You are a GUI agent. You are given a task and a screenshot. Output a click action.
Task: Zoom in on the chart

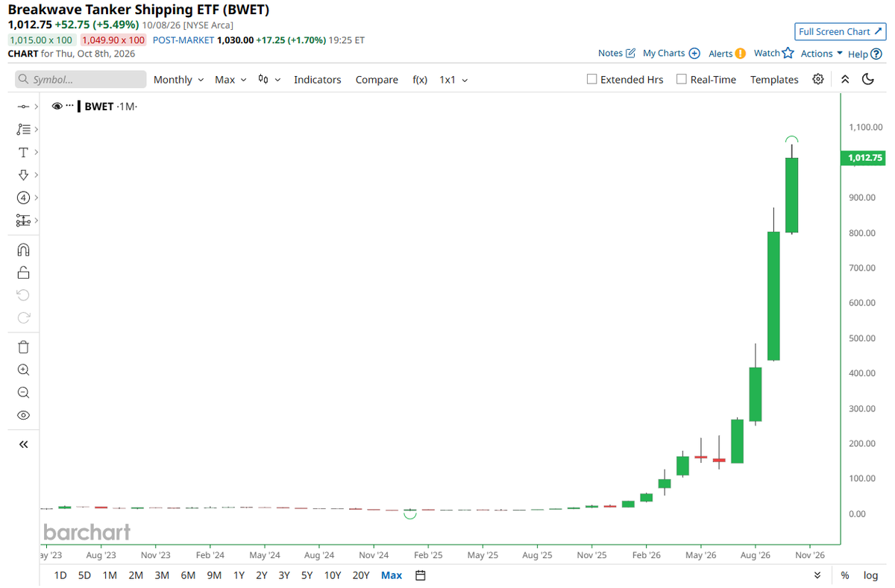point(23,370)
